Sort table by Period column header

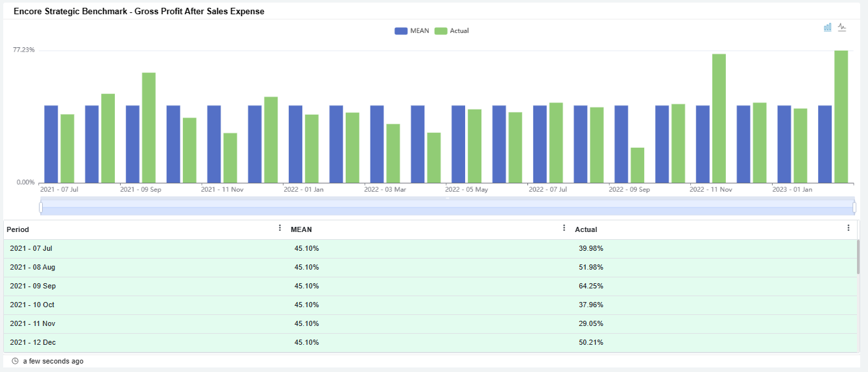18,229
